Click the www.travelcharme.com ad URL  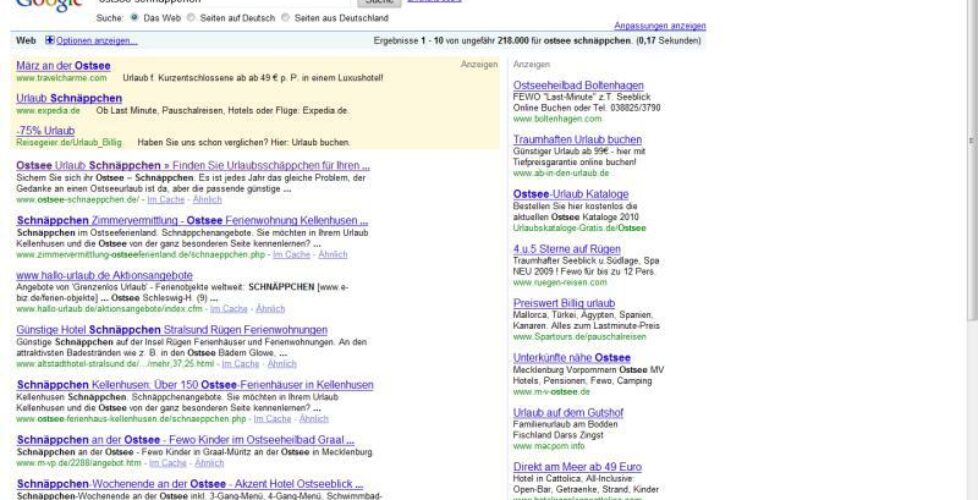point(62,79)
